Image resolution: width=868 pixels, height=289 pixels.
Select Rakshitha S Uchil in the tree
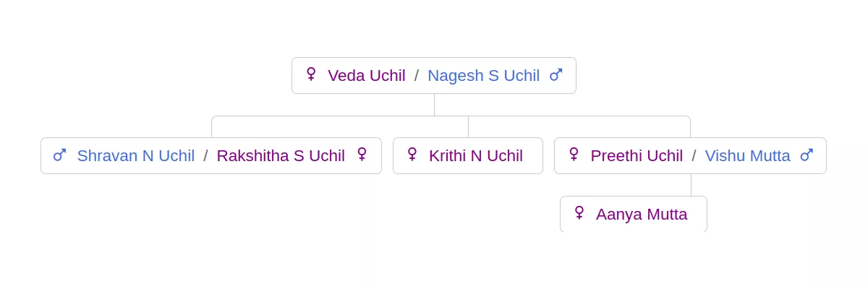pos(281,155)
